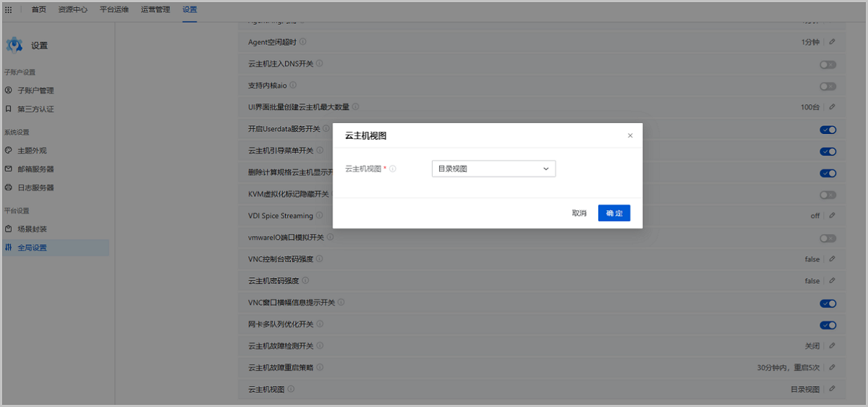This screenshot has height=407, width=868.
Task: Click edit pencil for VNC控制台密码强度
Action: [x=832, y=259]
